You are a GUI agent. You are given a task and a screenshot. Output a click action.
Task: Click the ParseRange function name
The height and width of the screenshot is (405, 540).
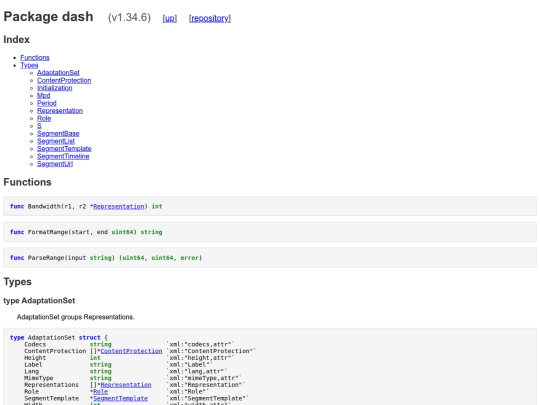(x=46, y=258)
